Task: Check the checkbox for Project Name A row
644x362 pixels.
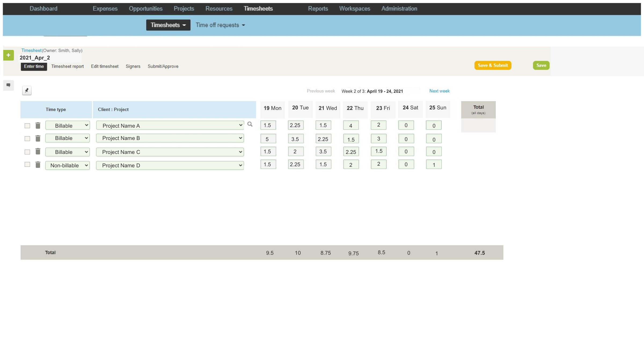Action: pyautogui.click(x=27, y=126)
